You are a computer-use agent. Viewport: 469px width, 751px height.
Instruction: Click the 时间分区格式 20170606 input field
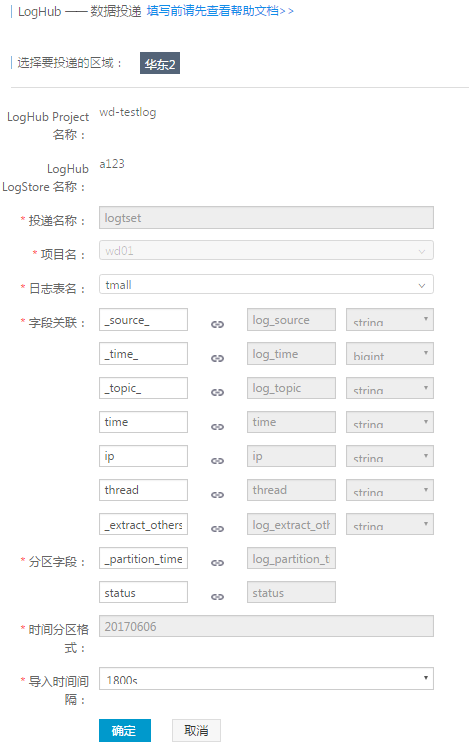point(266,626)
